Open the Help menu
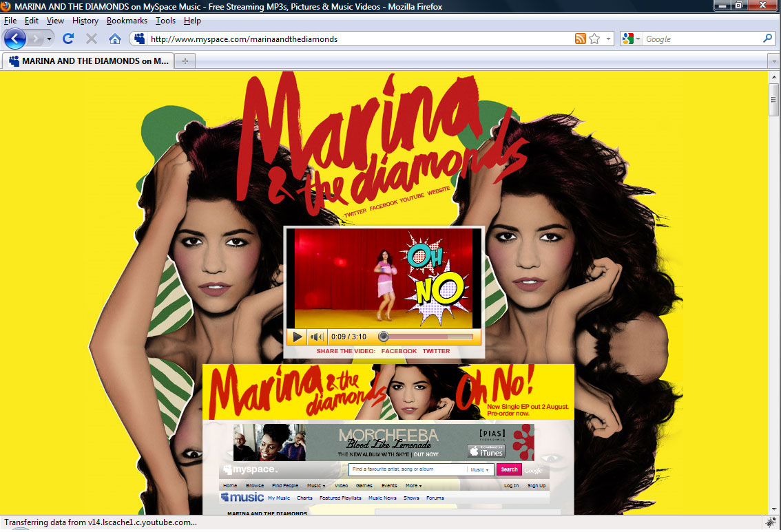This screenshot has height=532, width=781. click(x=192, y=21)
